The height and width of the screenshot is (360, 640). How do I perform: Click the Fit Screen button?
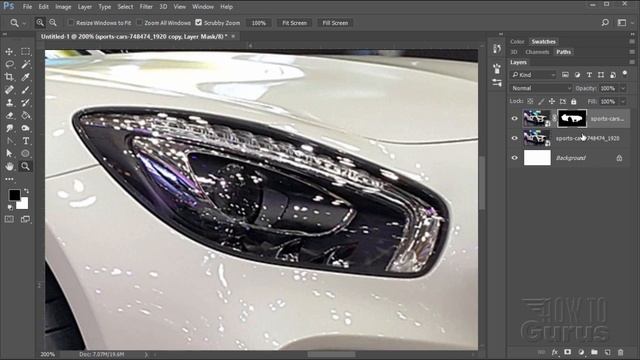294,23
